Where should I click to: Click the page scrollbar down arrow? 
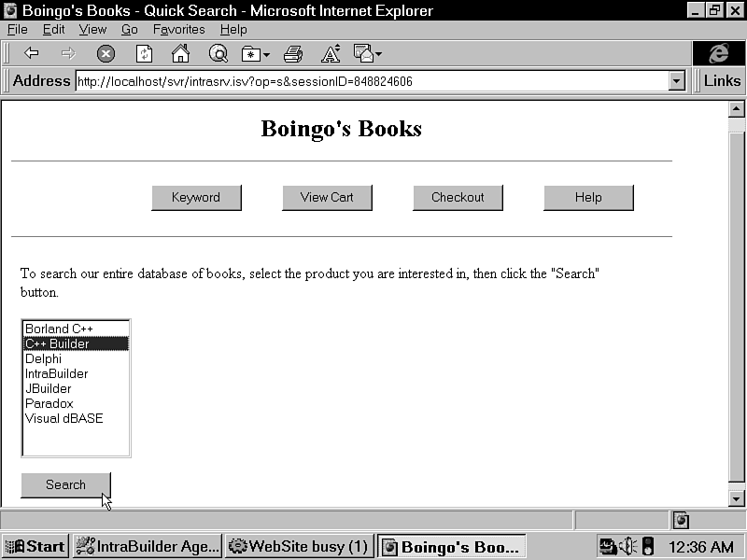click(737, 498)
